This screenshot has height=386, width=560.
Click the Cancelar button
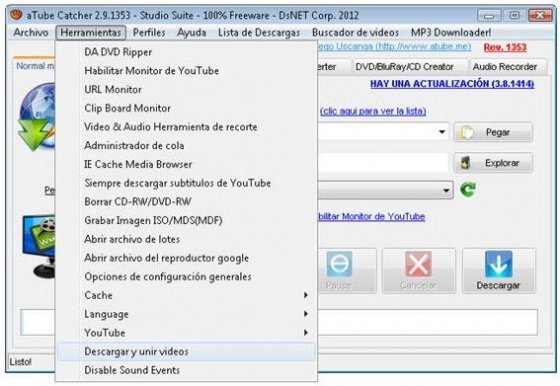419,271
